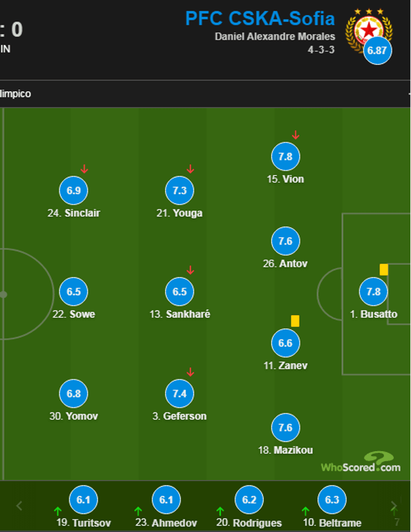Click Busatto's goalkeeper rating circle
The height and width of the screenshot is (532, 411).
tap(373, 292)
